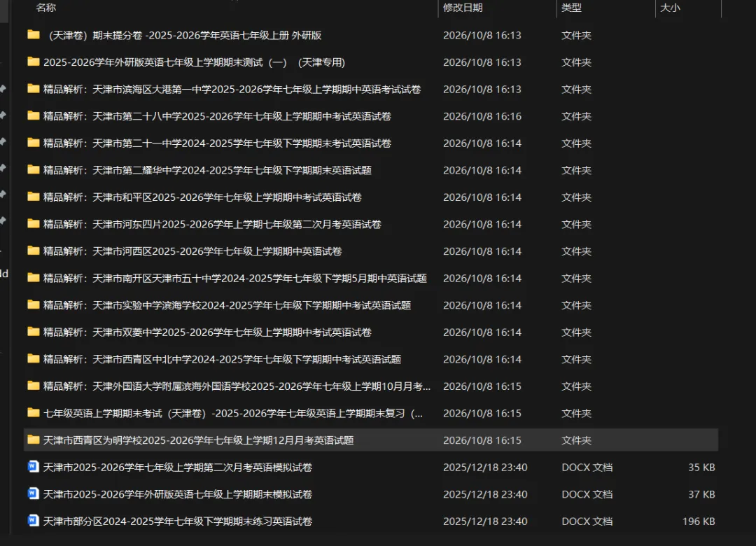Click folder icon of 天津市和平区 期中考试英语试卷

(x=34, y=196)
